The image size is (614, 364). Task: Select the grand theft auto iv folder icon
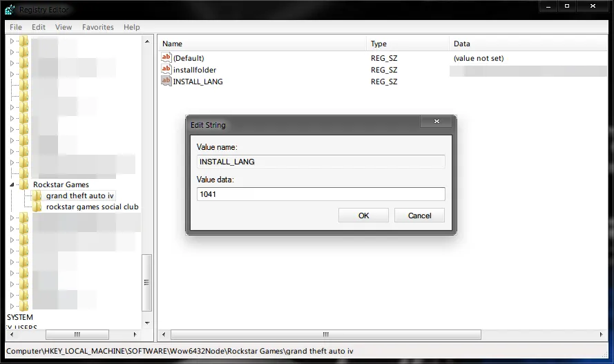[37, 195]
